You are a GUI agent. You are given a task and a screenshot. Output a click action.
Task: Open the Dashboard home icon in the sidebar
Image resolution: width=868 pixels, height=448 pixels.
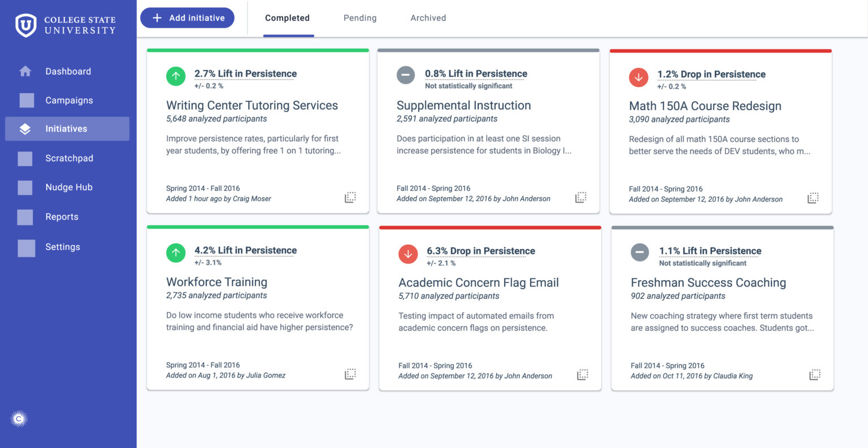click(25, 71)
